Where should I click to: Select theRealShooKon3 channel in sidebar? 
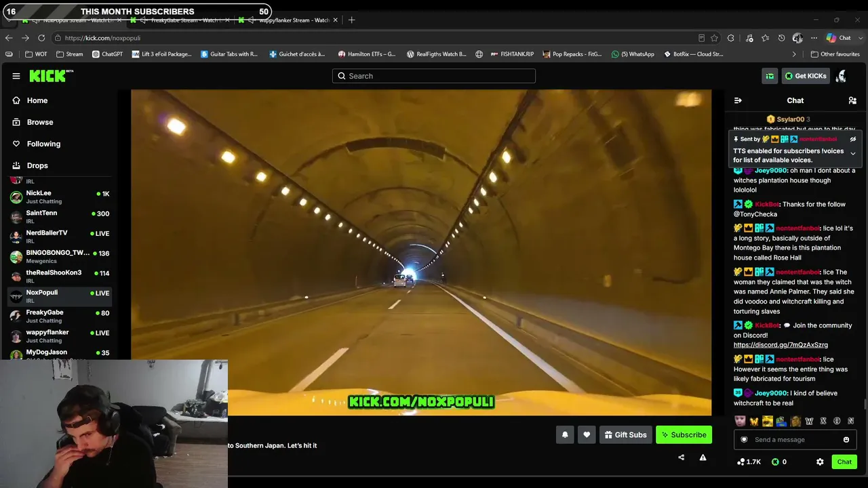pos(59,277)
